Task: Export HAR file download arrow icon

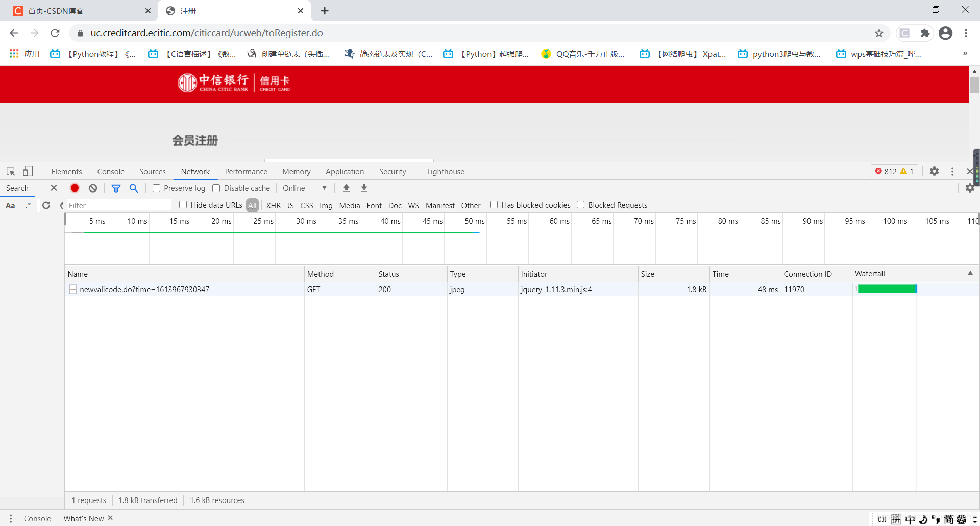Action: pyautogui.click(x=364, y=188)
